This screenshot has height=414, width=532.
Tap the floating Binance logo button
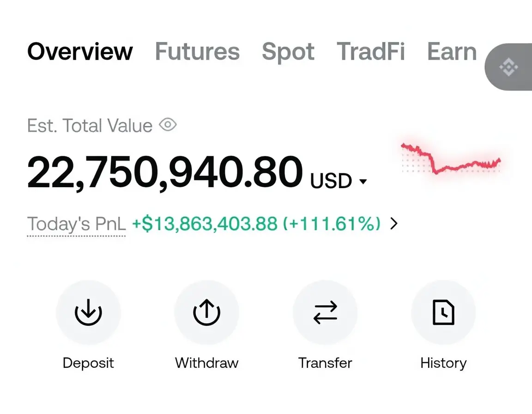pos(508,67)
